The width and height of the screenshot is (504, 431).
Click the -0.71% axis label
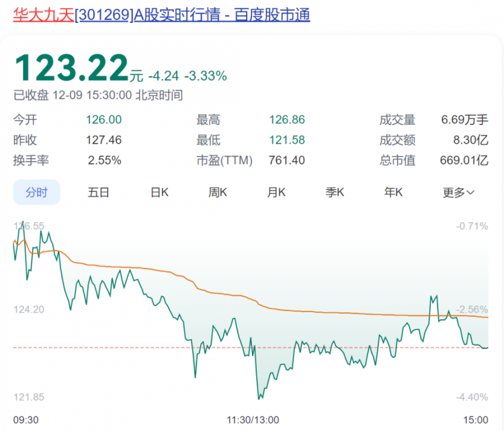(472, 226)
